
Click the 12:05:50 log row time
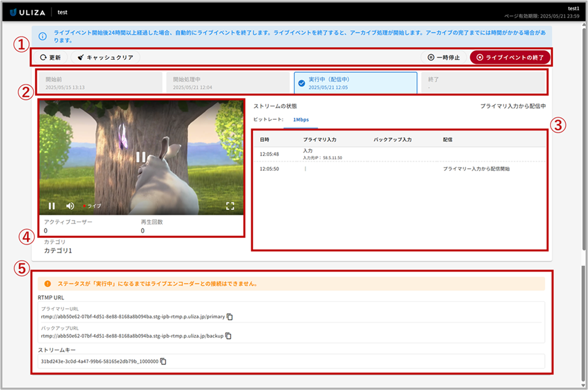coord(269,169)
